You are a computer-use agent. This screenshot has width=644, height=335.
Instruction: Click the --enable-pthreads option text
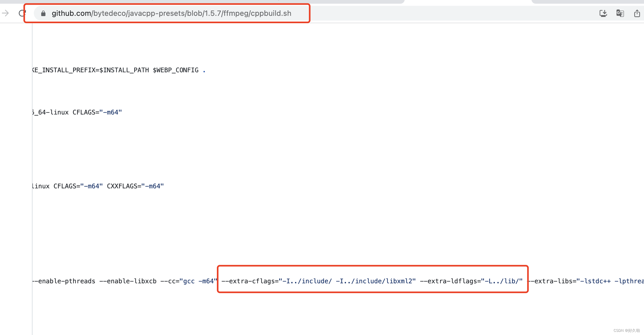tap(63, 281)
